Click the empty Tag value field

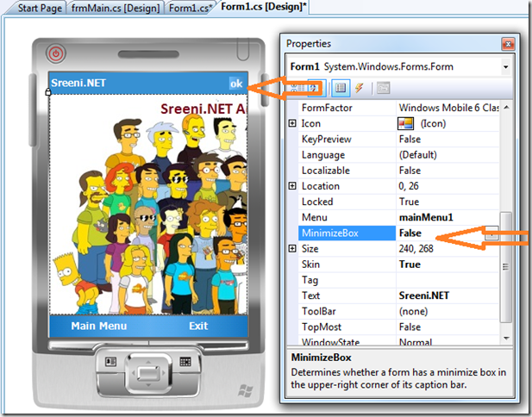[x=448, y=280]
